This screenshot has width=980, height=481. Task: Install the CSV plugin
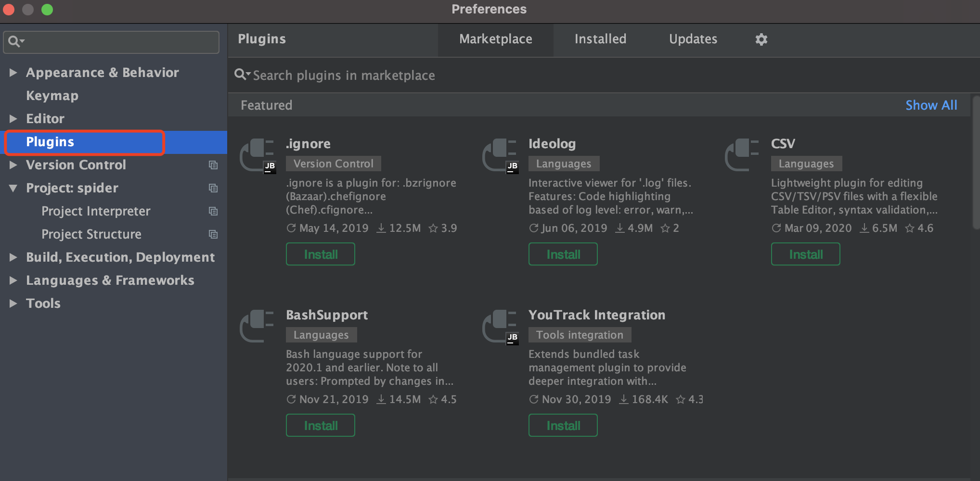pyautogui.click(x=806, y=254)
